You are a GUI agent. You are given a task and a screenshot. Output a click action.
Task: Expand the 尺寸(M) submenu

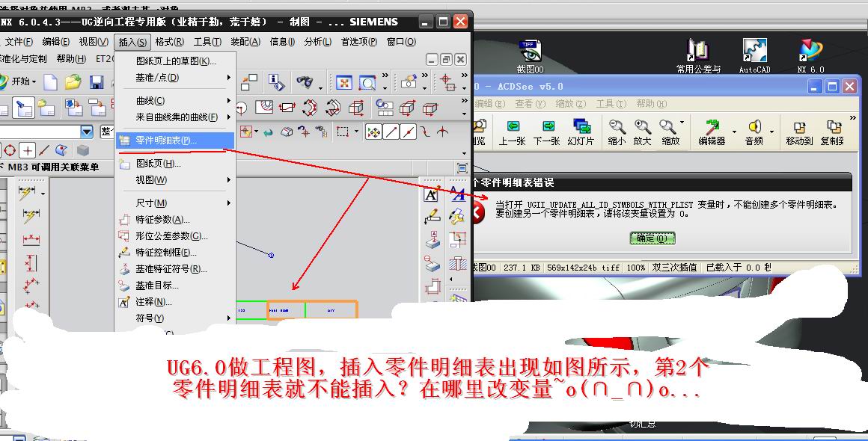coord(229,203)
